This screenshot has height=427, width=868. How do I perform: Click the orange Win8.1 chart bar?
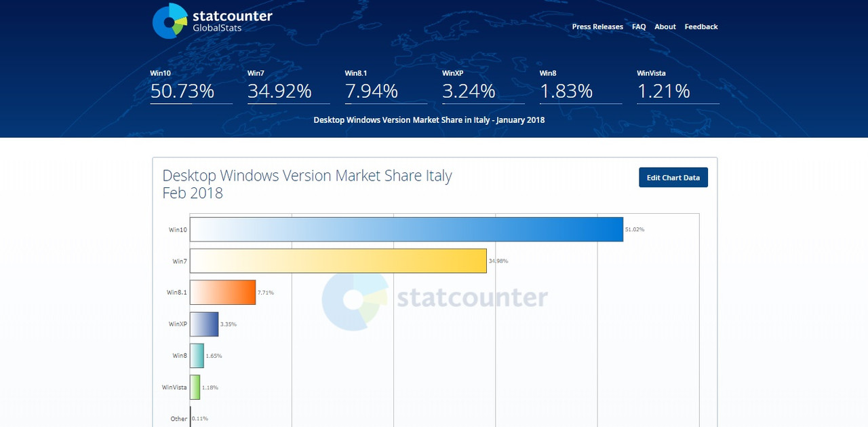pyautogui.click(x=222, y=293)
